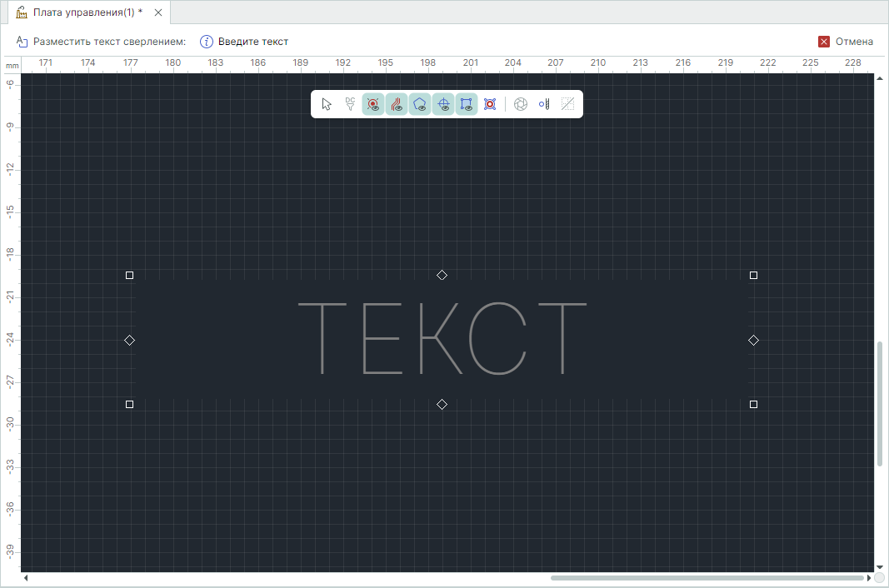This screenshot has height=588, width=889.
Task: Toggle rectangle region visibility icon
Action: tap(467, 104)
